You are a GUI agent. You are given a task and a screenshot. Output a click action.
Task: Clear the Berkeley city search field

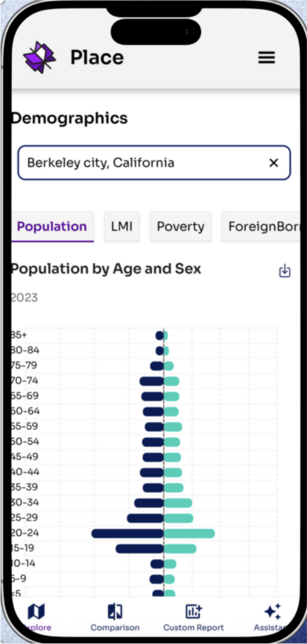coord(273,163)
